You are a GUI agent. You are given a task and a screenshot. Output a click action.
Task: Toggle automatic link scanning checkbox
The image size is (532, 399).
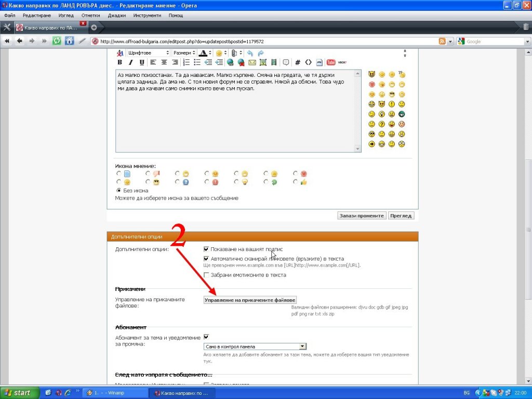(x=206, y=259)
